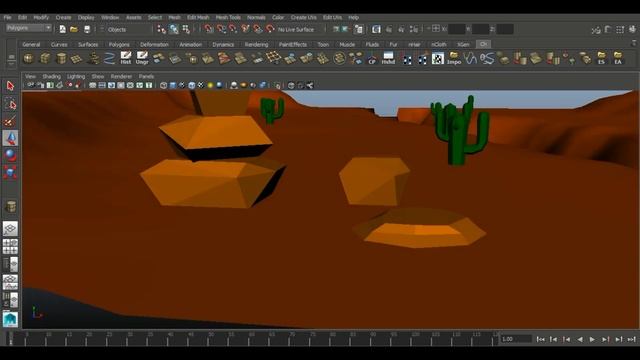Image resolution: width=640 pixels, height=360 pixels.
Task: Toggle wireframe display in viewport toolbar
Action: pyautogui.click(x=164, y=85)
